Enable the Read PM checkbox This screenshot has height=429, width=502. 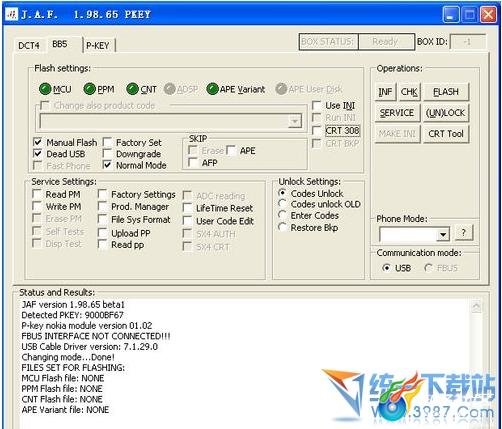click(37, 194)
